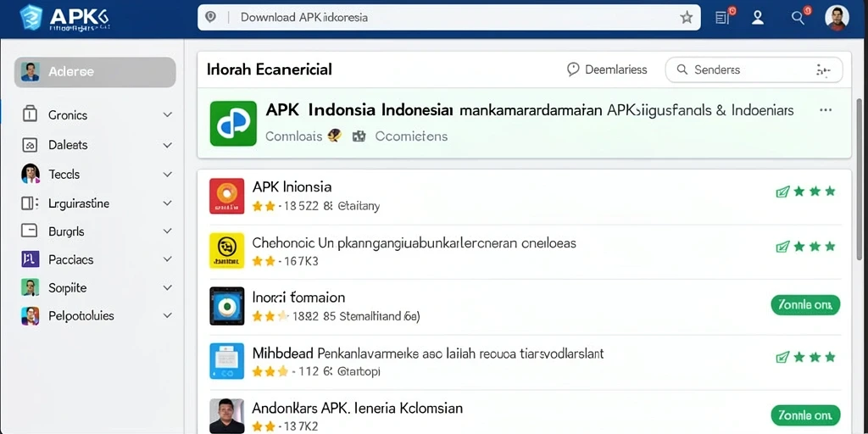Expand the Lrguirastine chevron
This screenshot has width=868, height=434.
tap(167, 203)
